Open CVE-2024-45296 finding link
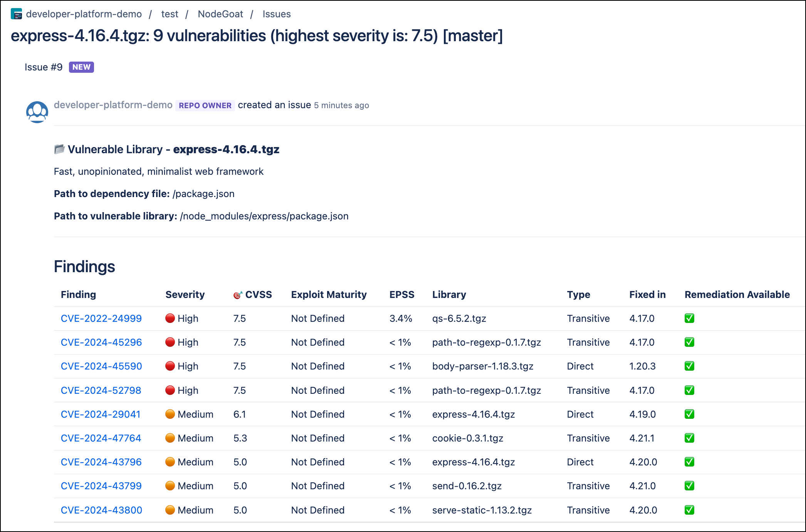The image size is (806, 532). click(x=101, y=342)
